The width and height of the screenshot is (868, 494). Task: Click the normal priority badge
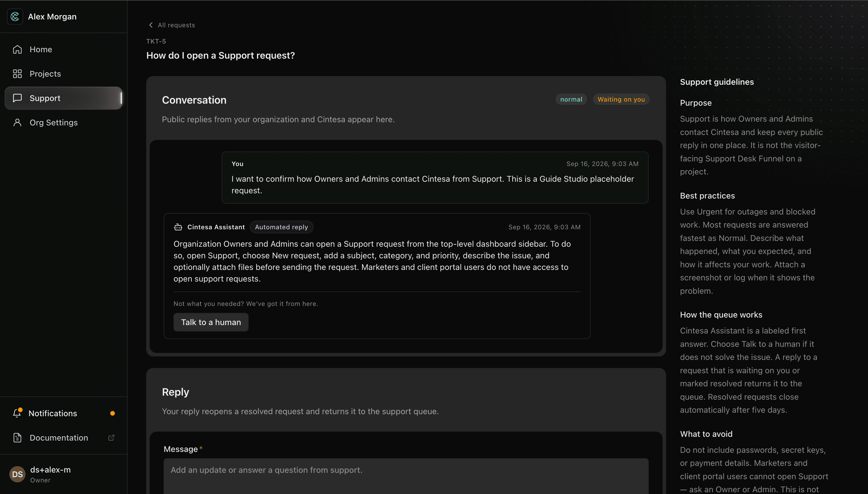[571, 100]
